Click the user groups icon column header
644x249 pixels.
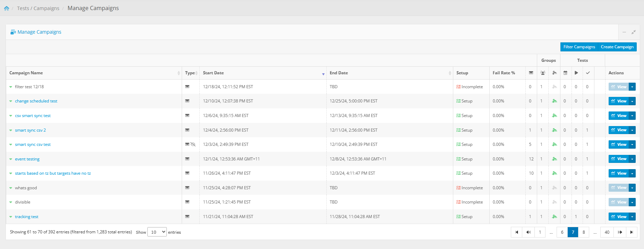click(x=543, y=73)
